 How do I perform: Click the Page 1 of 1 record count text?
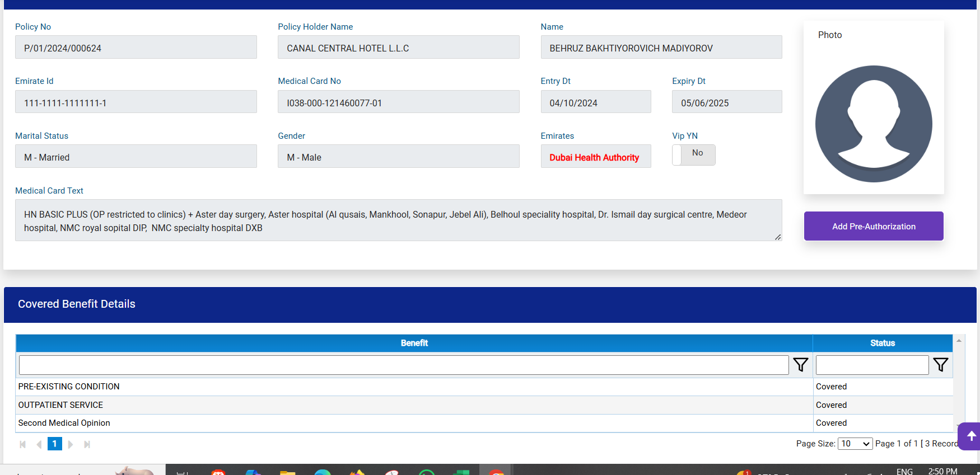(917, 444)
